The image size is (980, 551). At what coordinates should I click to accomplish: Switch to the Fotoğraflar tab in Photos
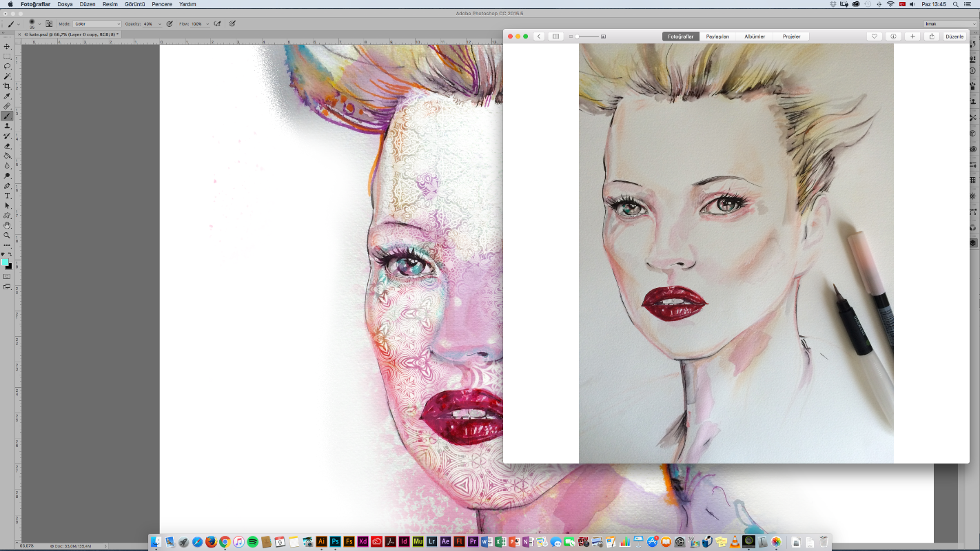pyautogui.click(x=681, y=37)
